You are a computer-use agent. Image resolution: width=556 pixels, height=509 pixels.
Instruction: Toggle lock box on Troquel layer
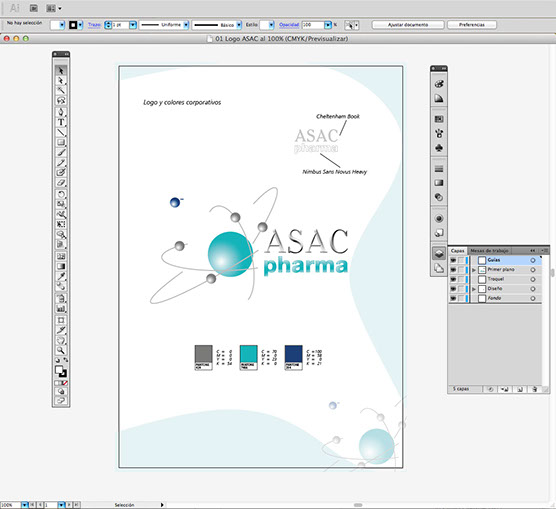tap(461, 280)
